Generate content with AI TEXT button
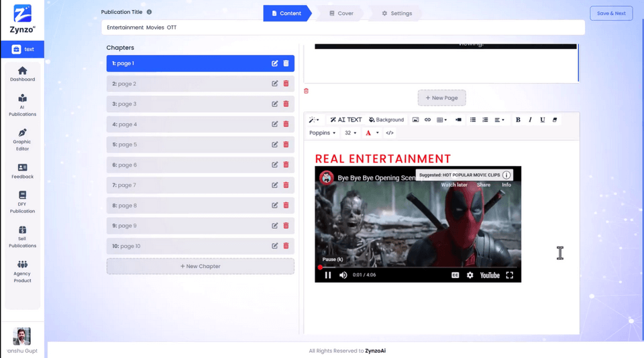The image size is (644, 358). 346,120
